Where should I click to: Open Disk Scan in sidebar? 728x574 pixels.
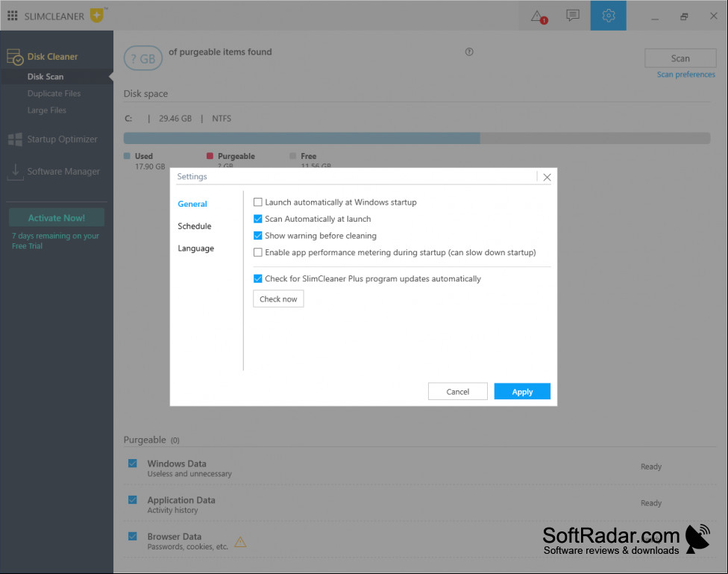pyautogui.click(x=45, y=77)
